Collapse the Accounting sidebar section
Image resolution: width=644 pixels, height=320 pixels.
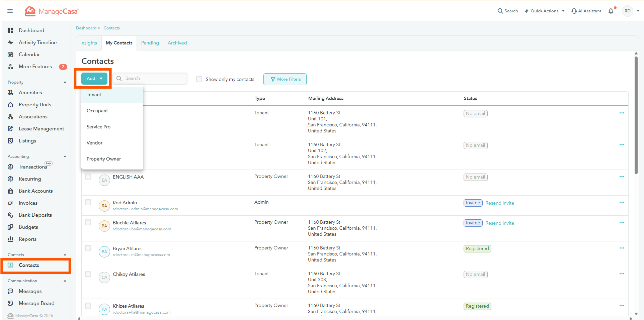65,156
